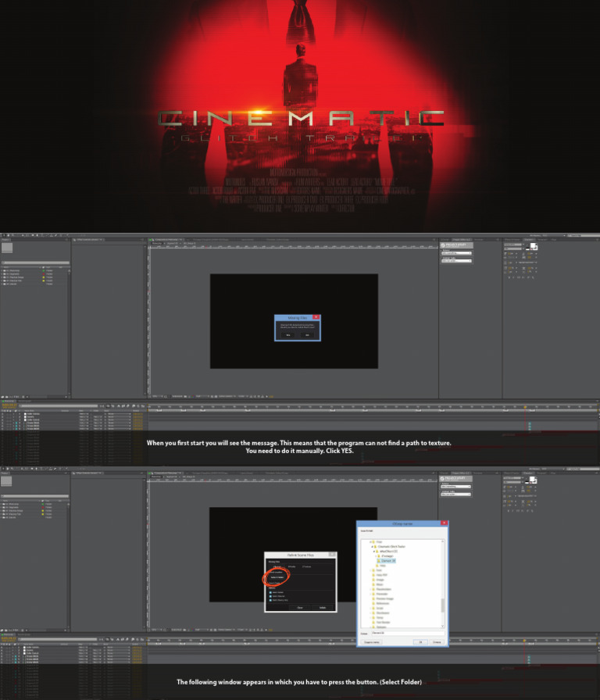The width and height of the screenshot is (600, 700).
Task: Select the Preview Image folder in browser
Action: pos(383,598)
